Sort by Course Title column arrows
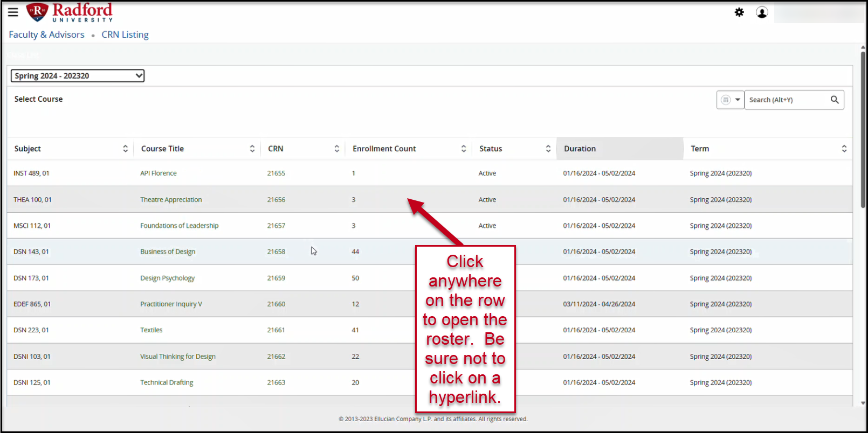Viewport: 868px width, 433px height. pyautogui.click(x=252, y=149)
